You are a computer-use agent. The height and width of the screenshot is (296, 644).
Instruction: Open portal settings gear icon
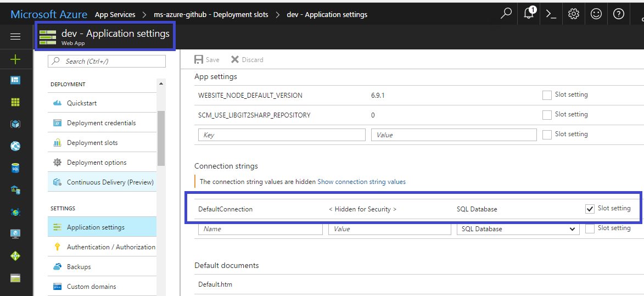coord(574,14)
